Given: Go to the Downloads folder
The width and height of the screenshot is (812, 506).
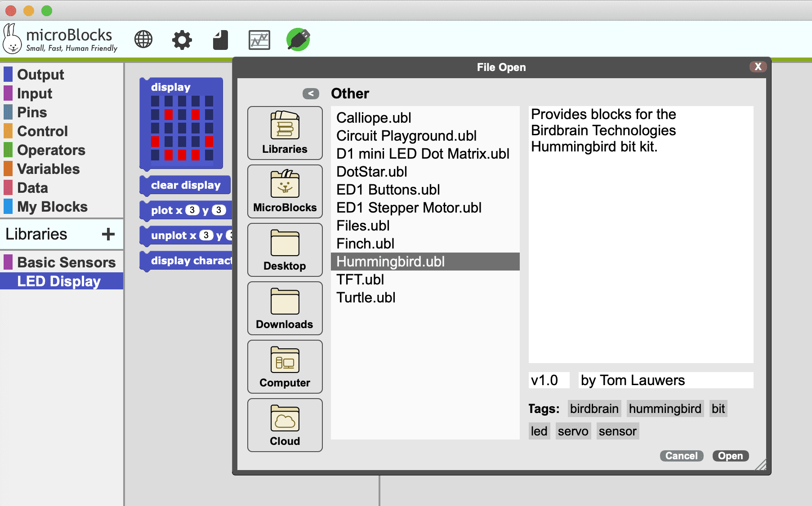Looking at the screenshot, I should click(285, 308).
